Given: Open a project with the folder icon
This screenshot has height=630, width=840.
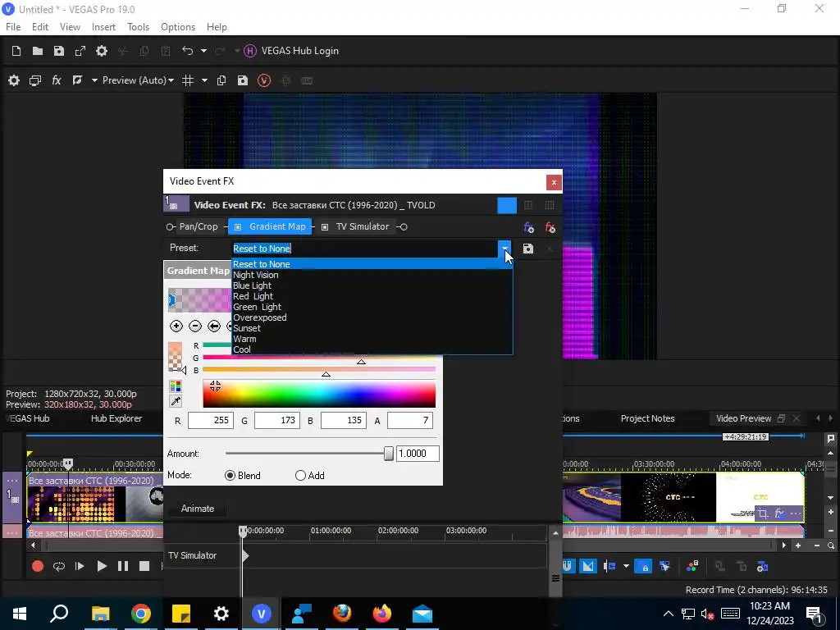Looking at the screenshot, I should tap(38, 51).
